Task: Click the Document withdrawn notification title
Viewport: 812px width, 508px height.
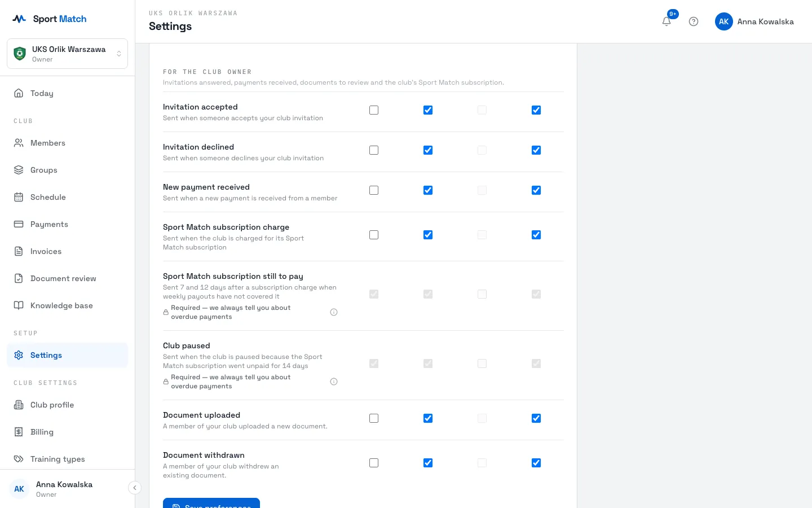Action: coord(204,455)
